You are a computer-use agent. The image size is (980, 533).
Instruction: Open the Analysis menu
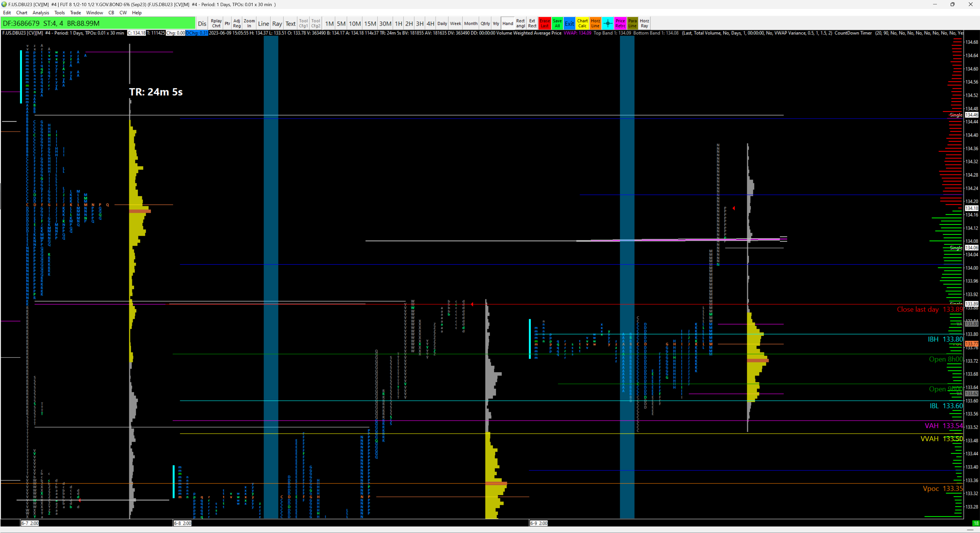41,13
